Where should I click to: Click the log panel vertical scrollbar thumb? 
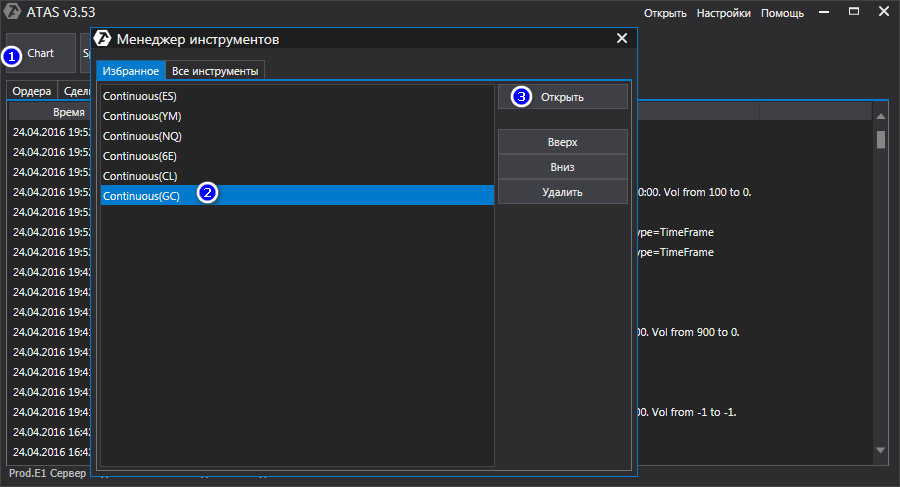pos(881,139)
